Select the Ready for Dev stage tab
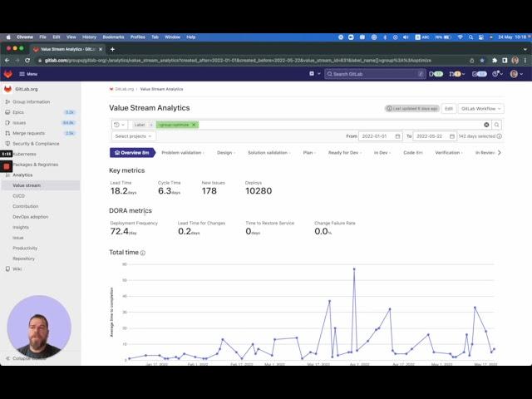The height and width of the screenshot is (399, 532). (x=345, y=153)
